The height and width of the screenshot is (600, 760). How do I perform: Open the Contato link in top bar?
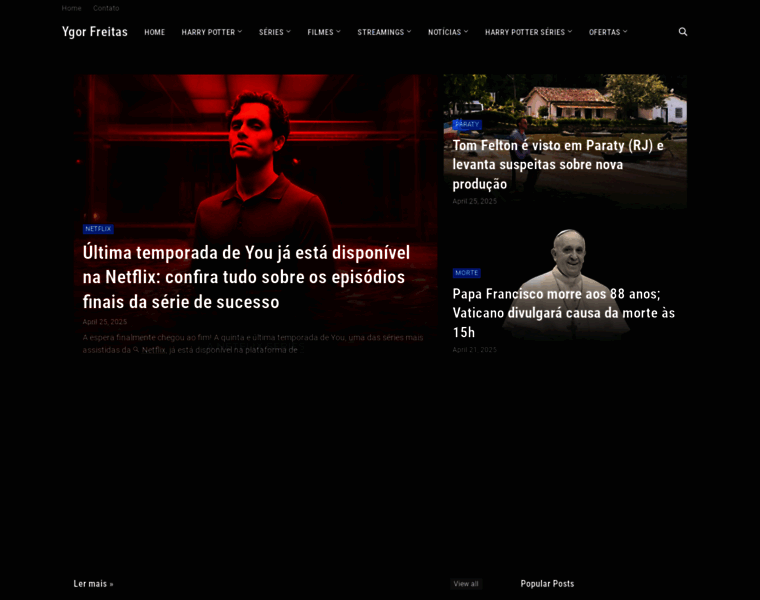pos(106,8)
